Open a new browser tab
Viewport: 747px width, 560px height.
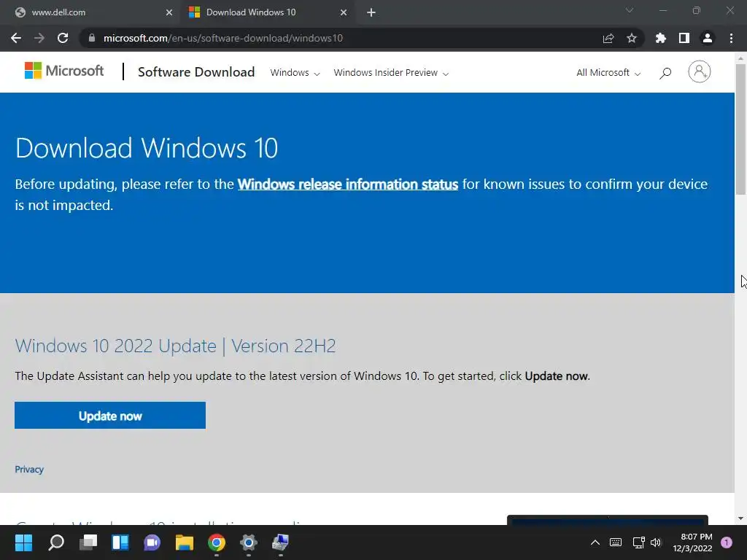click(371, 12)
